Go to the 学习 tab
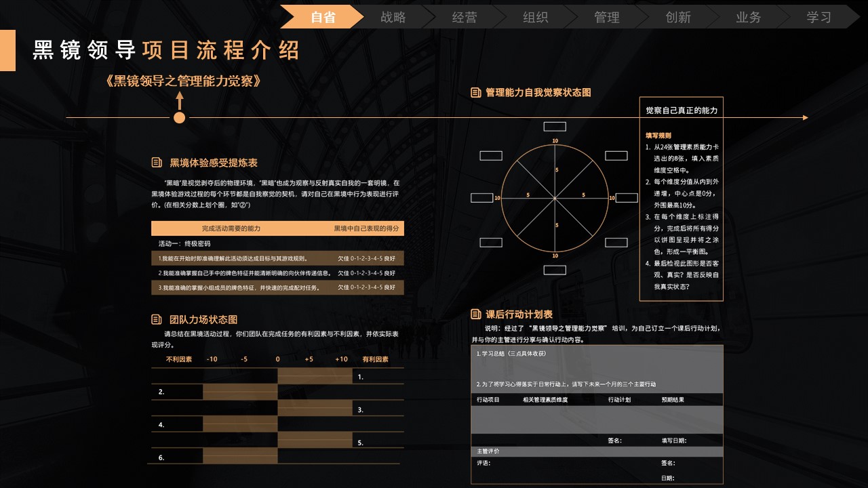The height and width of the screenshot is (488, 868). (819, 17)
